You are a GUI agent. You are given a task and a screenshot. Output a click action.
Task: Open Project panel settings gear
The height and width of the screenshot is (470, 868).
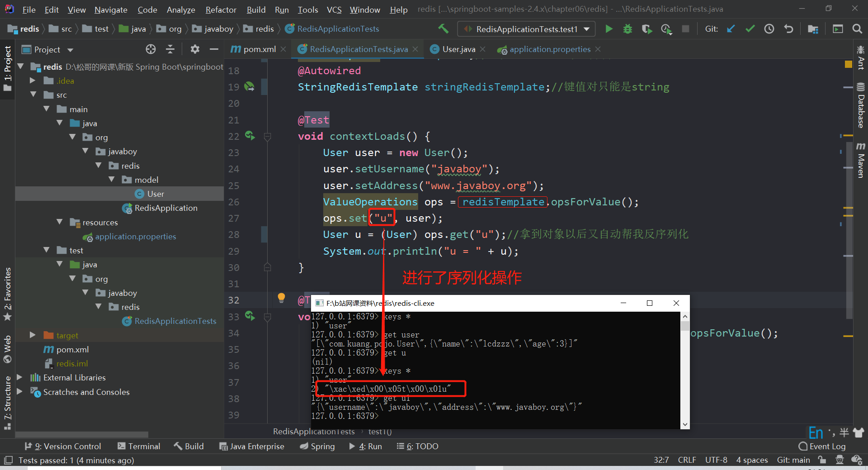click(x=195, y=49)
